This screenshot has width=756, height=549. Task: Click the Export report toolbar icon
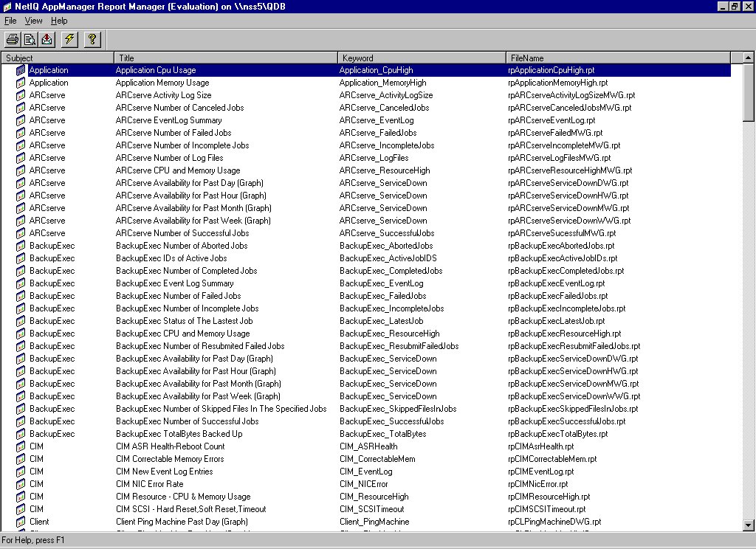tap(47, 39)
